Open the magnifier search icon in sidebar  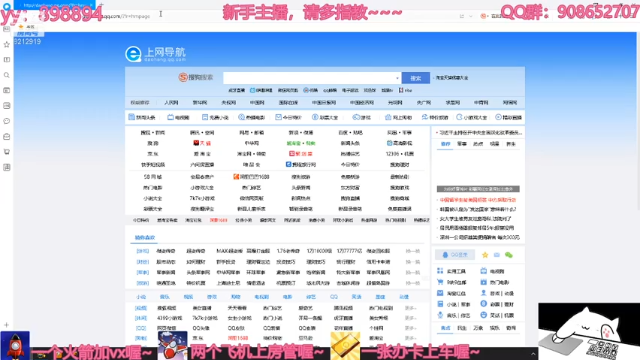click(x=7, y=75)
